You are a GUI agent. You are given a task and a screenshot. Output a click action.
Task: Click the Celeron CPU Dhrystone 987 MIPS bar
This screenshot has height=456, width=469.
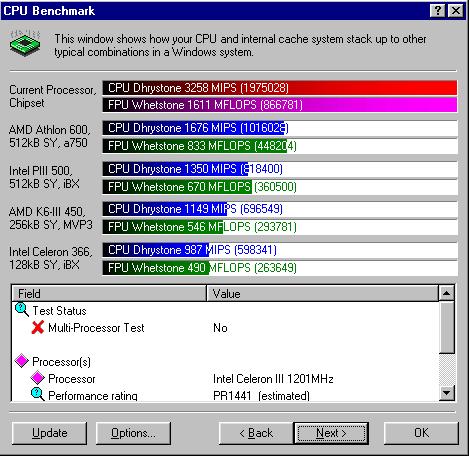[280, 250]
